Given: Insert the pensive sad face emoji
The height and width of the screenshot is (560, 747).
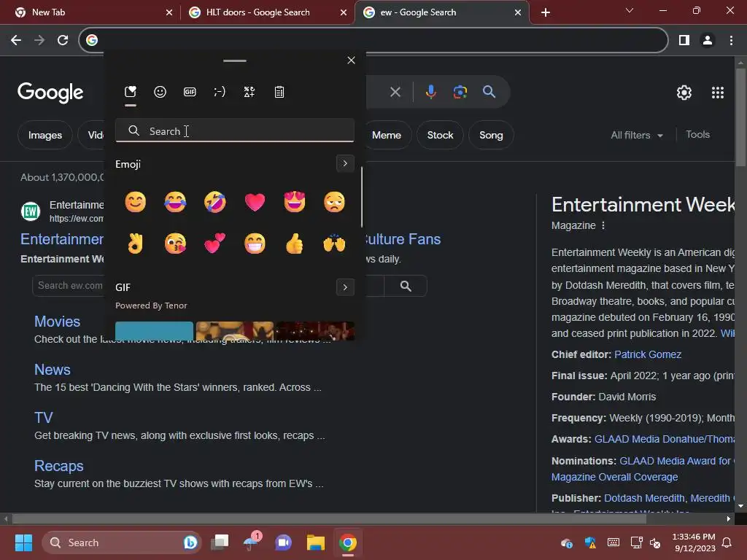Looking at the screenshot, I should tap(334, 202).
